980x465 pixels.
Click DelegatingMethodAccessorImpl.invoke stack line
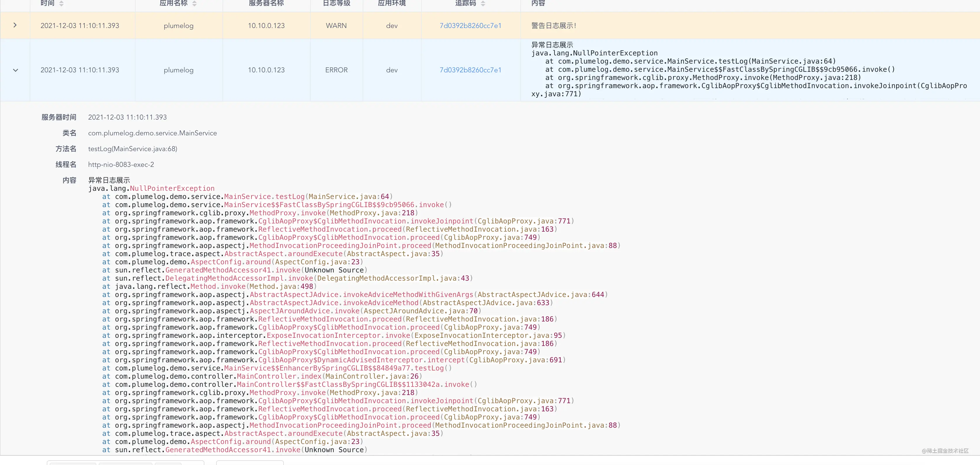click(288, 278)
